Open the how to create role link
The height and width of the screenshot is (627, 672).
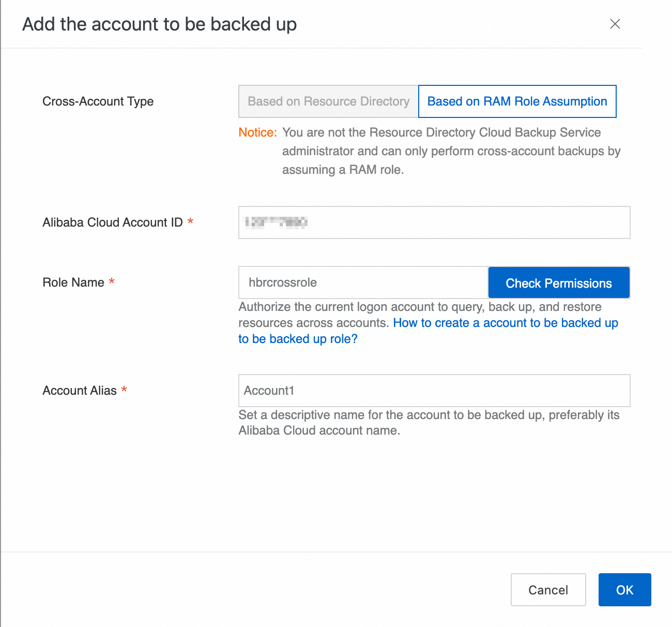coord(505,323)
